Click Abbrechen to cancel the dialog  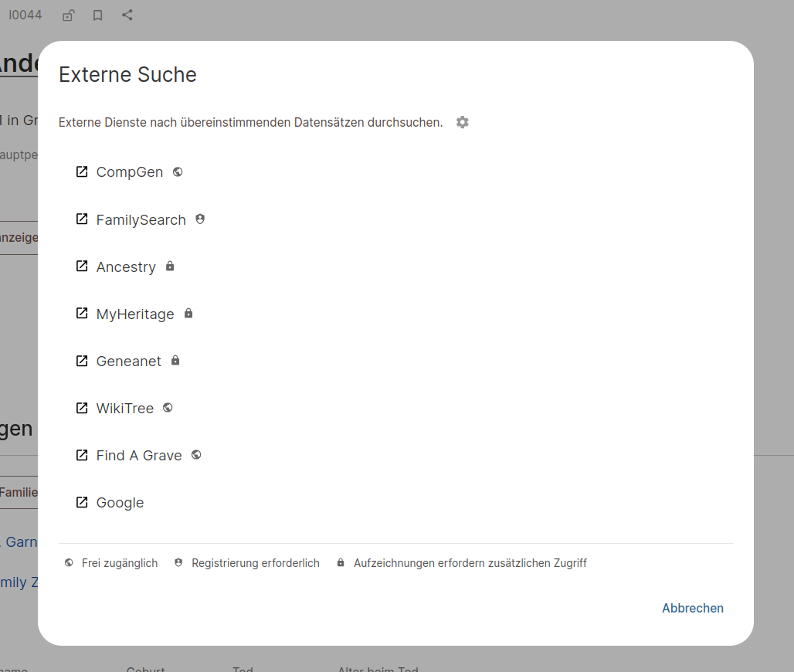click(x=692, y=608)
